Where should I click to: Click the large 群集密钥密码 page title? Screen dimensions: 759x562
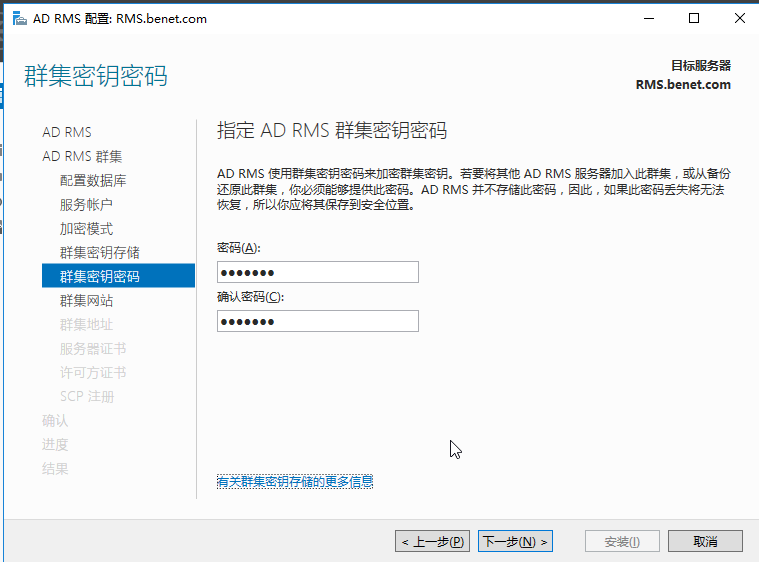click(x=96, y=76)
